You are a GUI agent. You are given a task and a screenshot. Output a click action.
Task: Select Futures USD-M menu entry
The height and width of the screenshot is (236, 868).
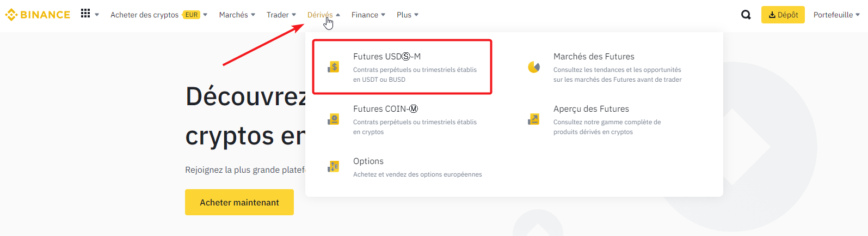(x=387, y=57)
